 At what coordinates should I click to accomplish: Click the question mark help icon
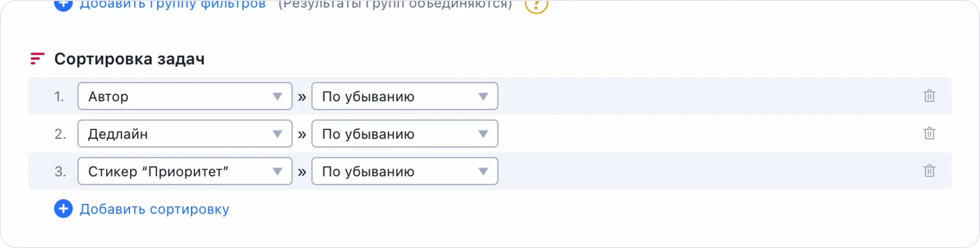(536, 5)
